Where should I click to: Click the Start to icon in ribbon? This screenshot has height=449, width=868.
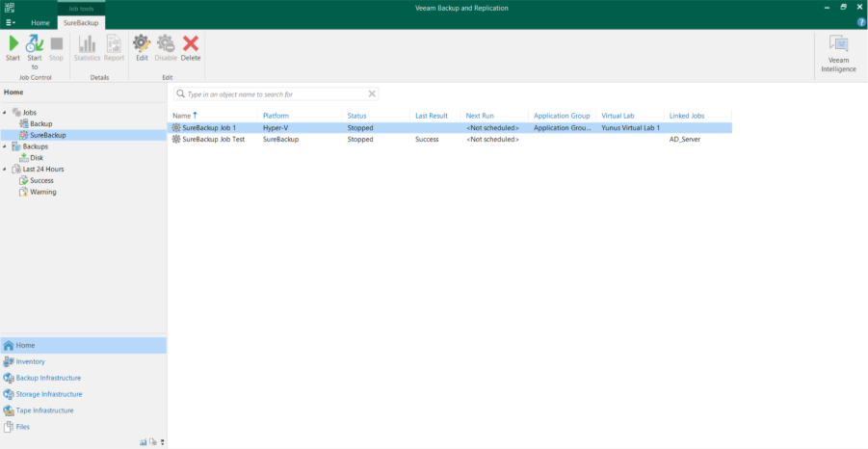[35, 44]
